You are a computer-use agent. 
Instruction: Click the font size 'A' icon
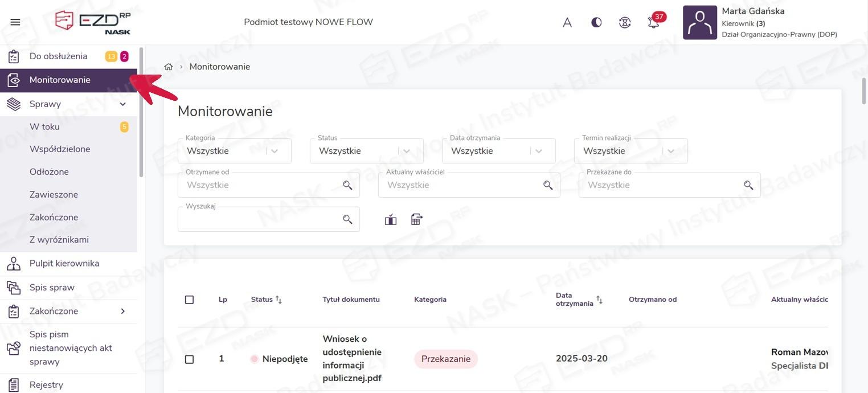[567, 23]
